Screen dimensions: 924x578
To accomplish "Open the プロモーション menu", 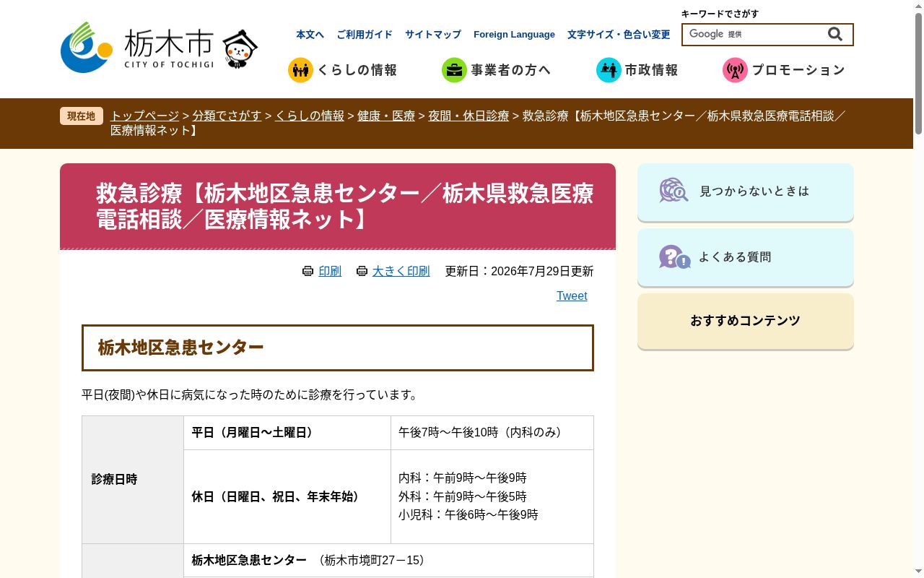I will [784, 70].
